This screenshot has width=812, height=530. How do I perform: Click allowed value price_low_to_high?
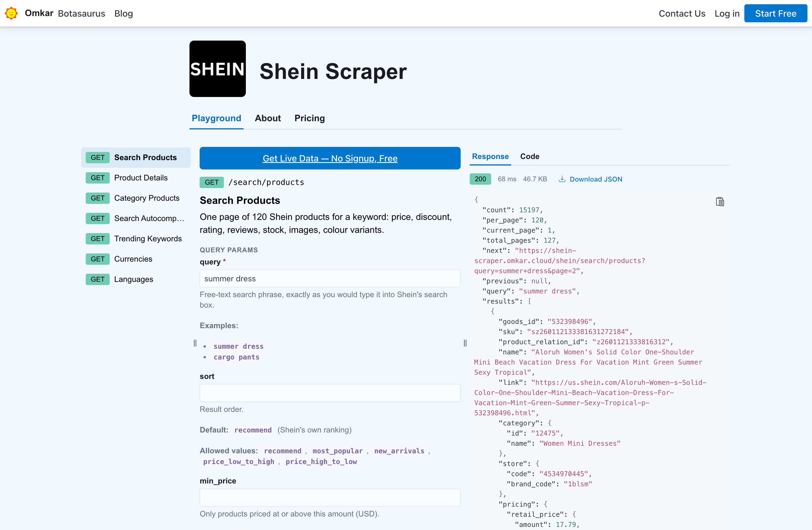(239, 462)
